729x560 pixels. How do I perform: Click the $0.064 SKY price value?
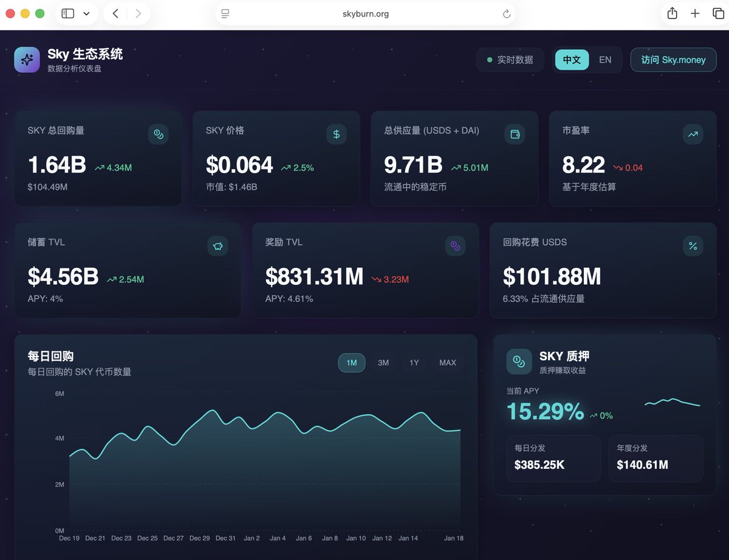click(239, 165)
